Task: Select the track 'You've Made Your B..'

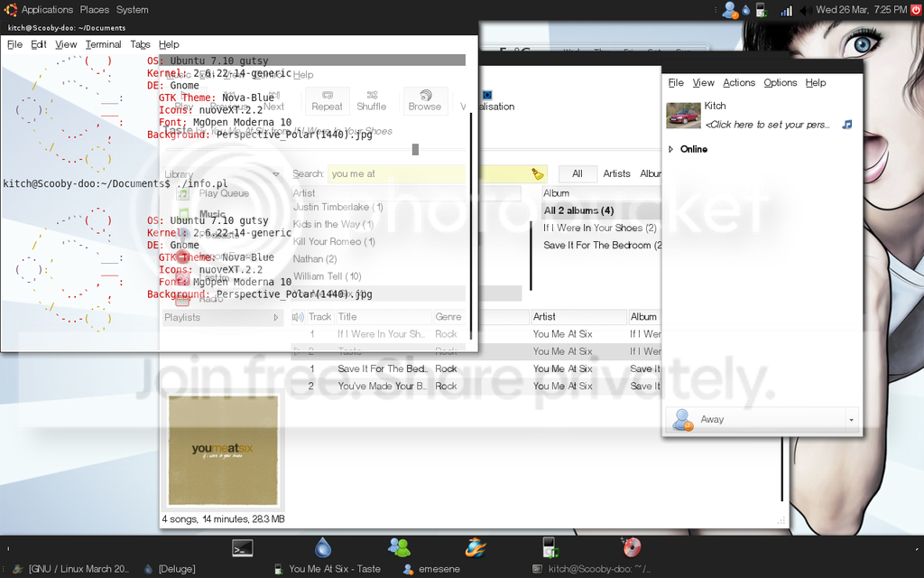Action: click(382, 386)
